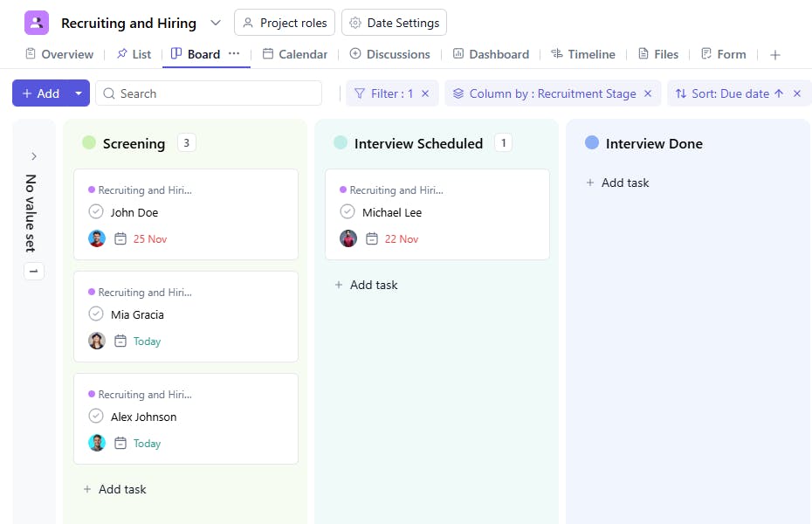
Task: Switch to the Timeline tab
Action: click(582, 54)
